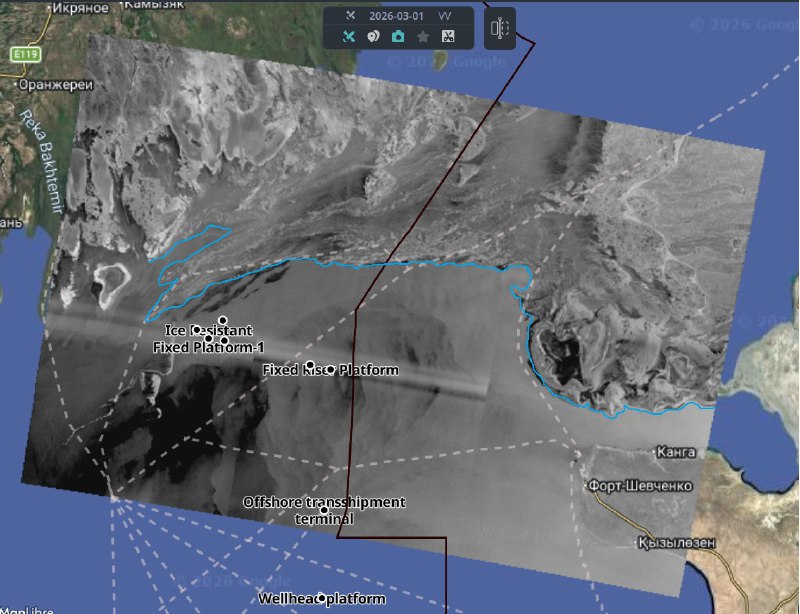This screenshot has height=614, width=800.
Task: Toggle the map markers layer icon
Action: click(373, 37)
